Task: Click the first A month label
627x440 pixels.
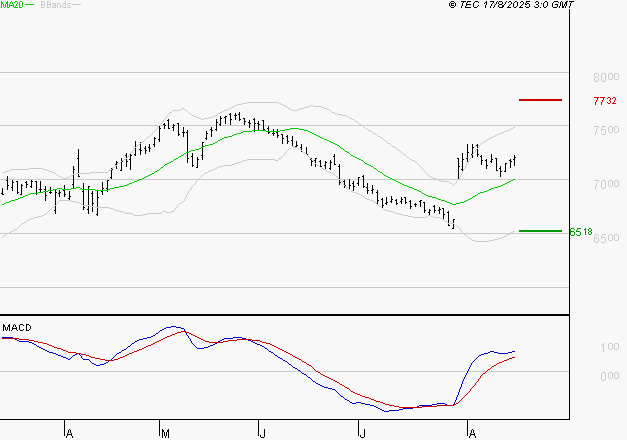Action: pyautogui.click(x=69, y=433)
